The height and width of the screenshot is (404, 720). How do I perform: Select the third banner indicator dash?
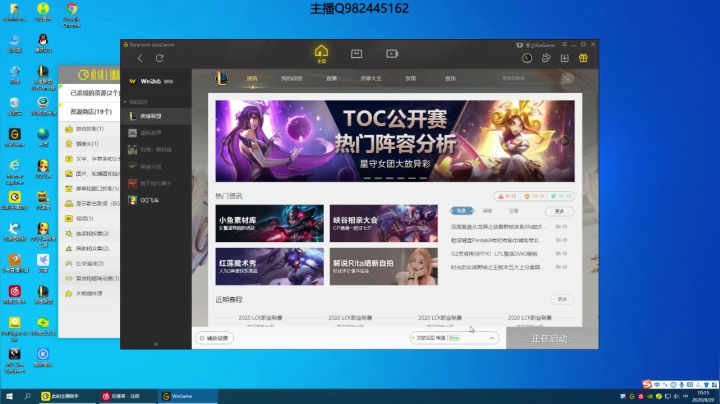coord(389,178)
